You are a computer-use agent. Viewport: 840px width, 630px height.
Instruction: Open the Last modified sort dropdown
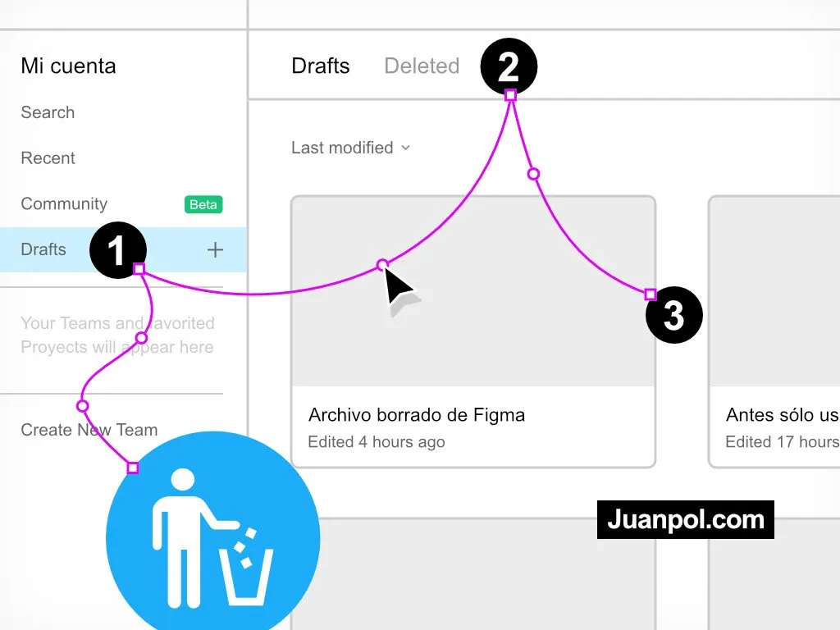(350, 148)
